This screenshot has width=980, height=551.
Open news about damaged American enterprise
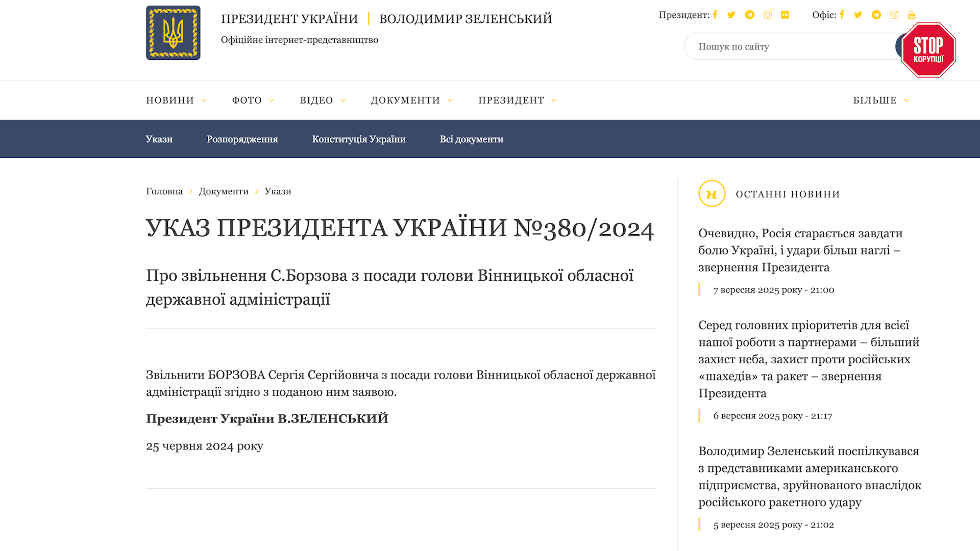click(810, 477)
